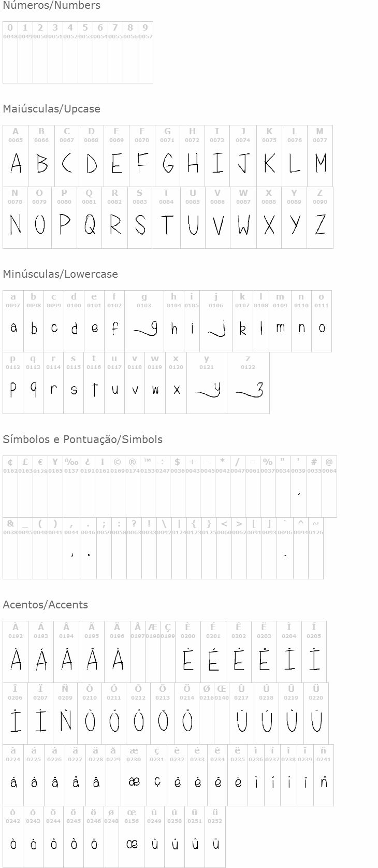Select the lowercase y glyph cell (0121)
Screen dimensions: 378x868
click(207, 383)
